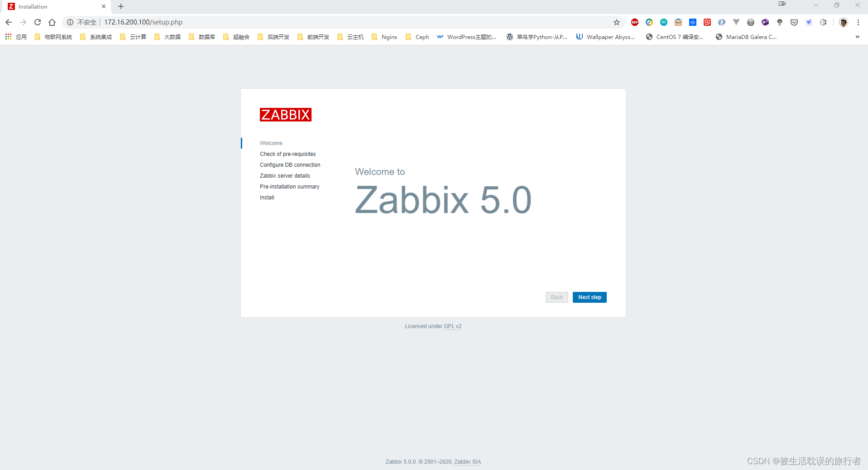The height and width of the screenshot is (470, 868).
Task: Close the Installation tab
Action: tap(104, 6)
